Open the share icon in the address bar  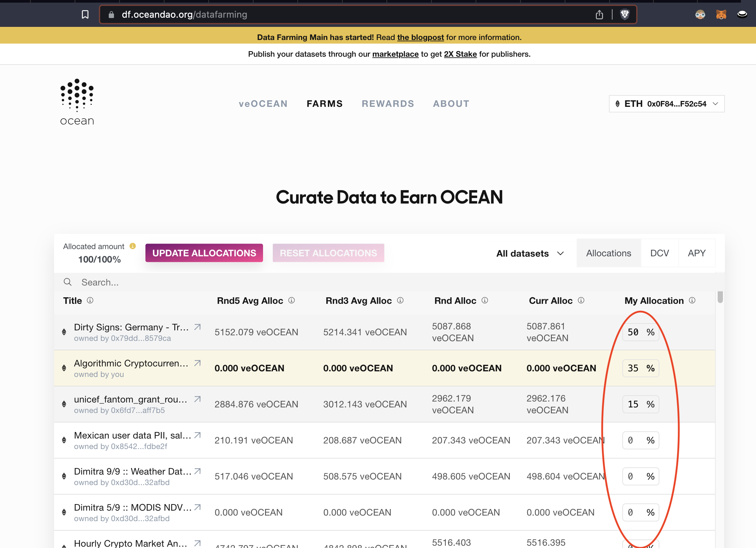(x=599, y=15)
